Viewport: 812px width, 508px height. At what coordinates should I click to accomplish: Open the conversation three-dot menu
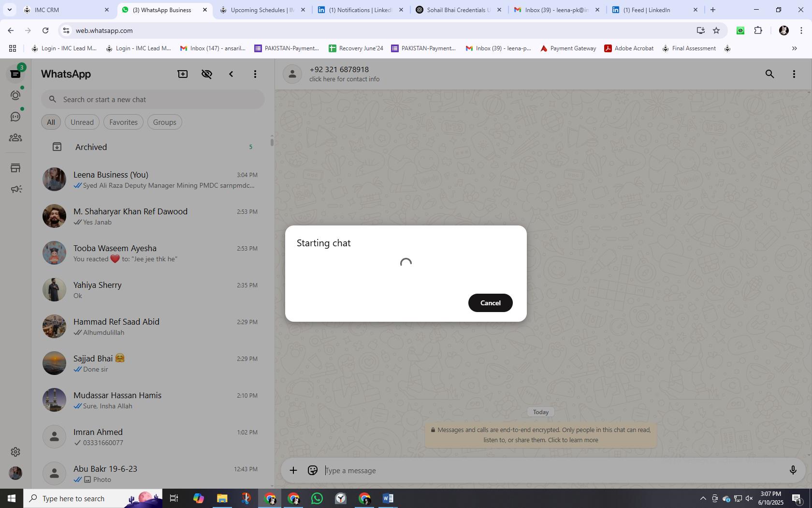(x=794, y=74)
